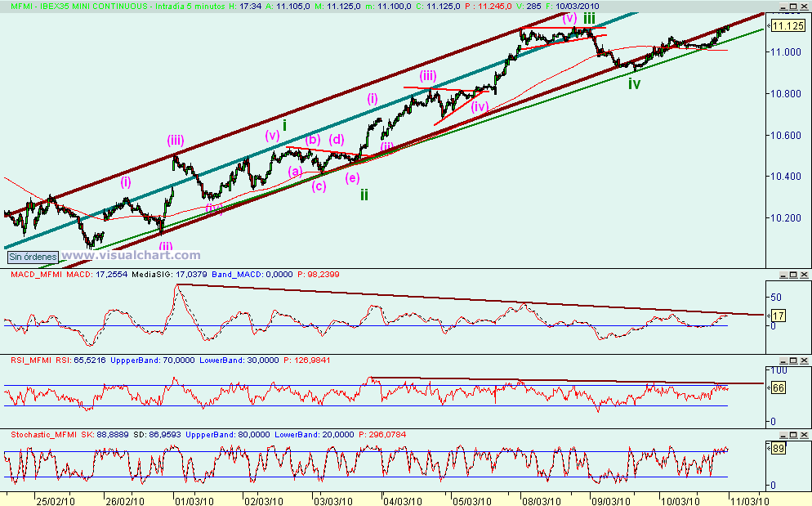Viewport: 812px width, 506px height.
Task: Click Stochastic 'UppperBand: 80,0000' parameter
Action: 228,434
